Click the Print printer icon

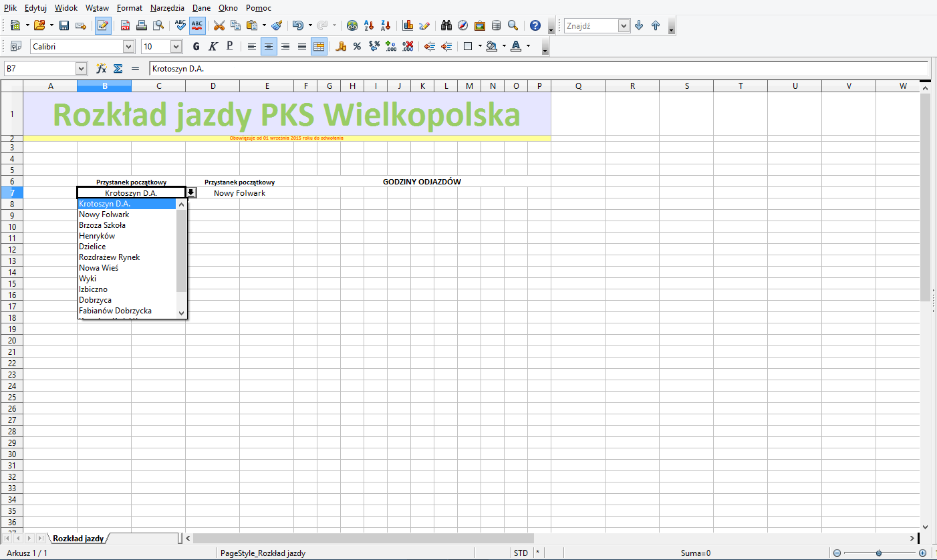(x=142, y=25)
